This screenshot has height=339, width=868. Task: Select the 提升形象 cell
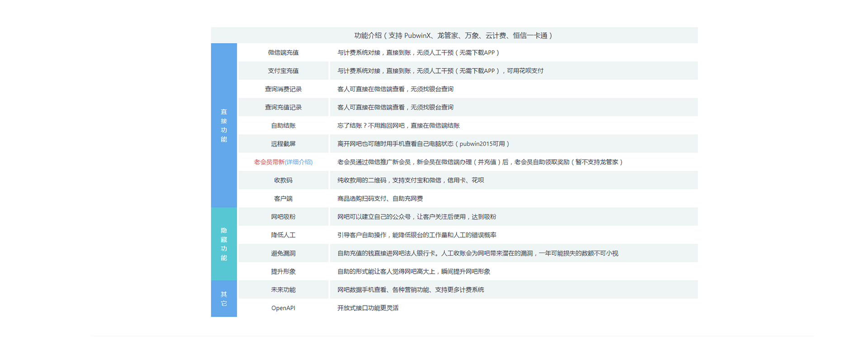[x=283, y=271]
